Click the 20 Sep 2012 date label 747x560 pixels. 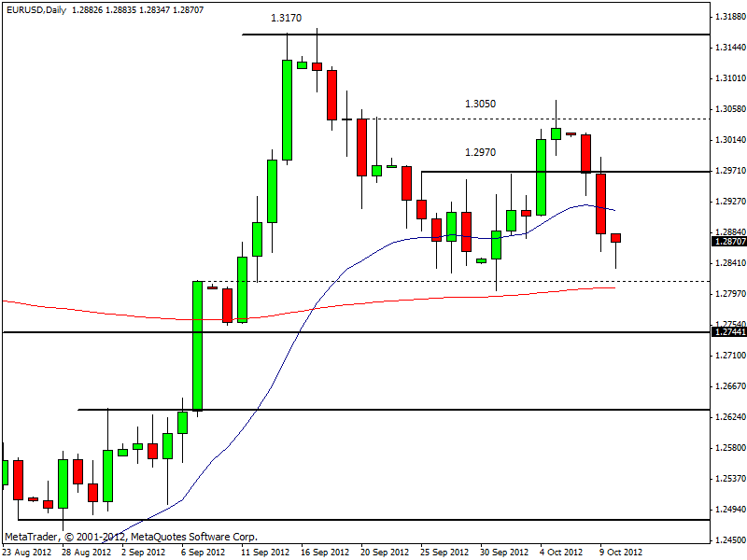(382, 552)
